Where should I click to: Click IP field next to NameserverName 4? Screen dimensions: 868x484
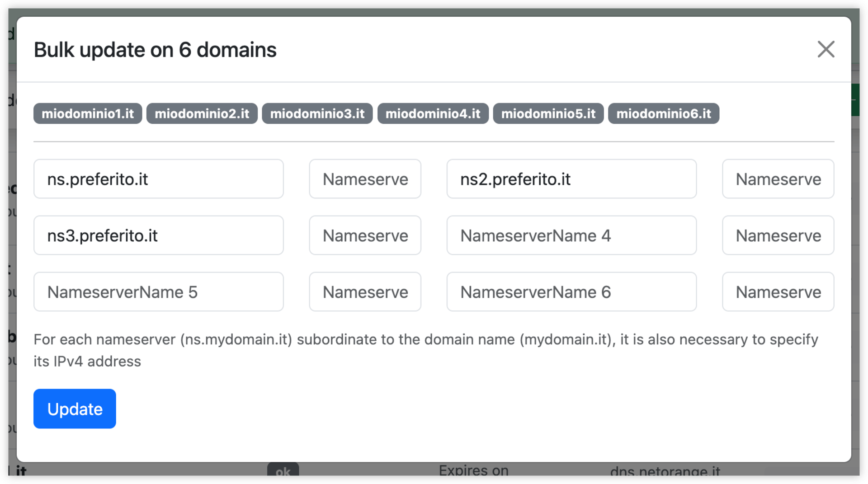[x=778, y=235]
